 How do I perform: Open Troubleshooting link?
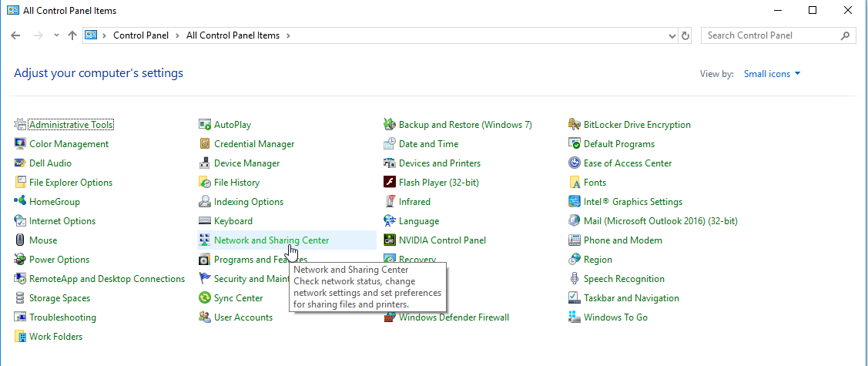(x=62, y=317)
